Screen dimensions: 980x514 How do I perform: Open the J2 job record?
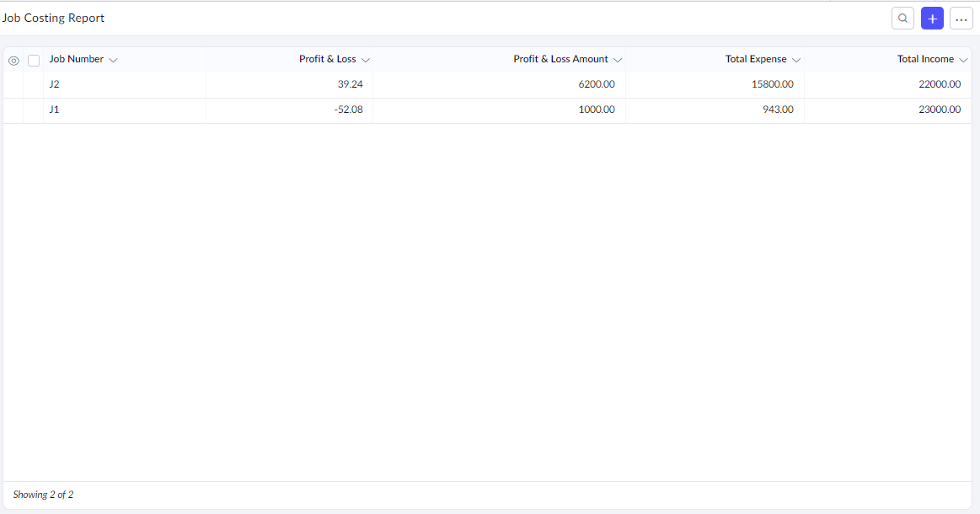click(x=55, y=84)
